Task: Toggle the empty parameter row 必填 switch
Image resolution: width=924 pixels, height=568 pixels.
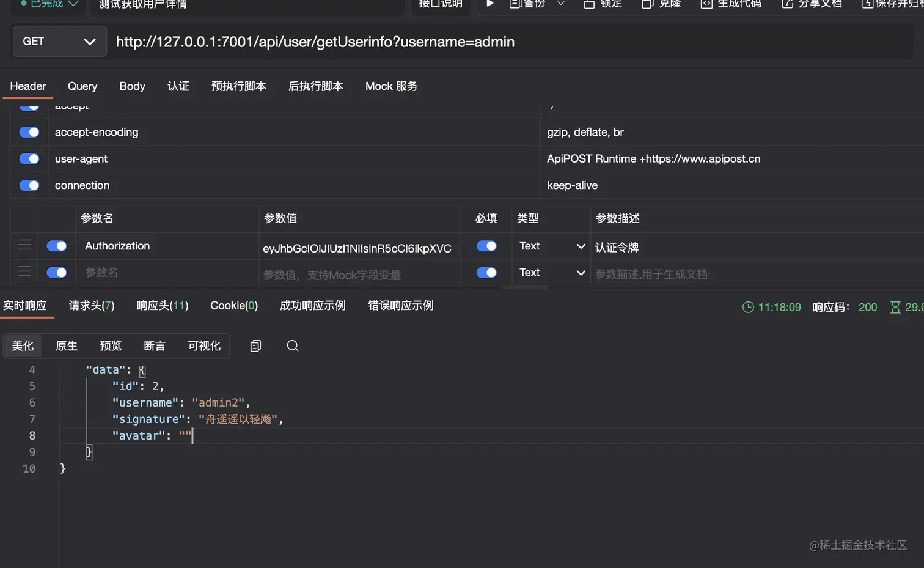Action: point(486,273)
